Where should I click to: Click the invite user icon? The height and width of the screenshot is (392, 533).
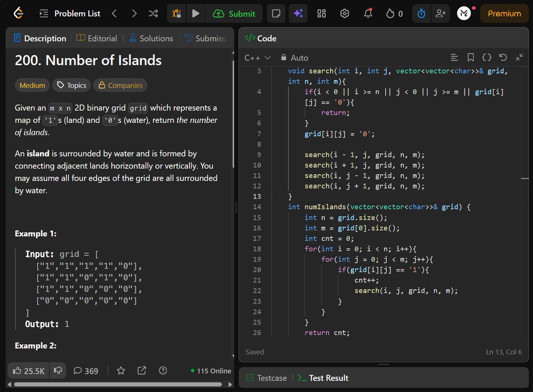click(x=441, y=14)
